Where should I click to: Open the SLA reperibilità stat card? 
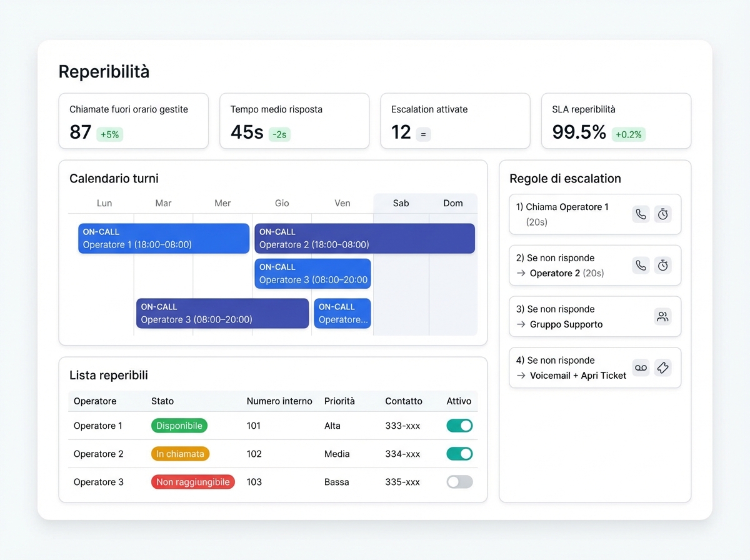pos(616,121)
